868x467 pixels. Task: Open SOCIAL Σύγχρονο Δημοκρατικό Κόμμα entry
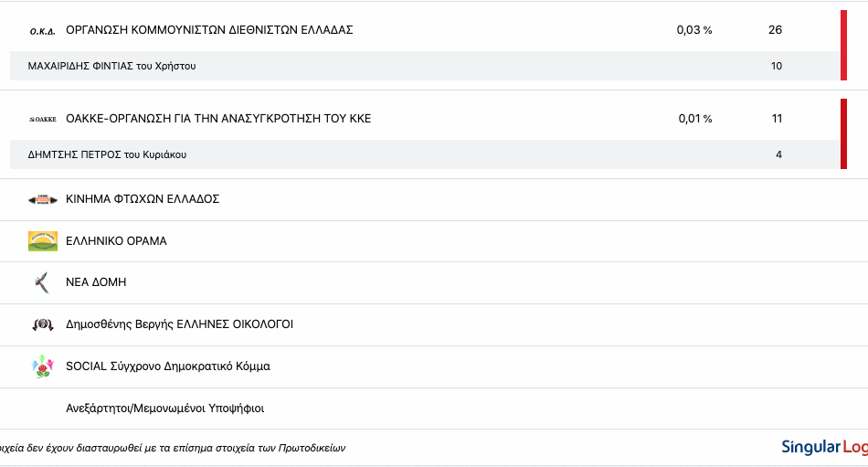pyautogui.click(x=434, y=366)
